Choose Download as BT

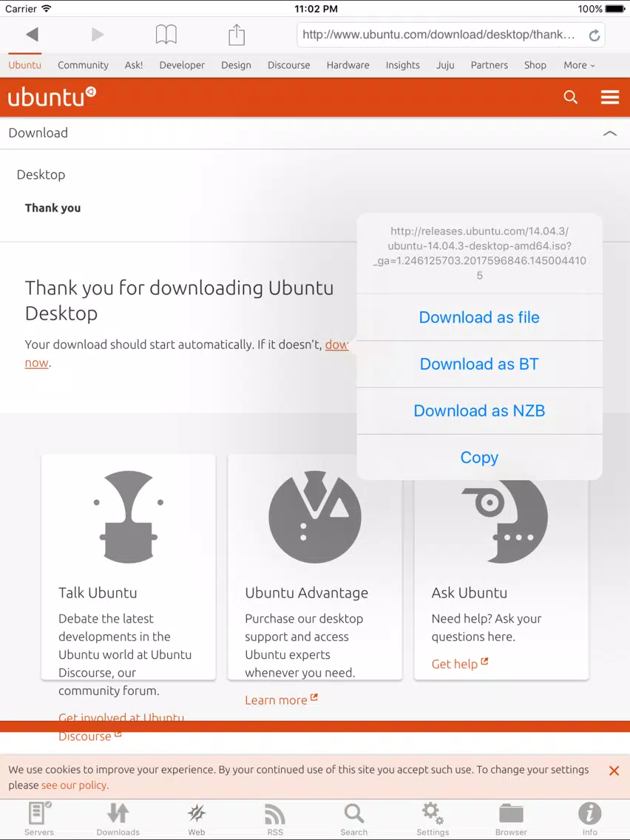[479, 364]
